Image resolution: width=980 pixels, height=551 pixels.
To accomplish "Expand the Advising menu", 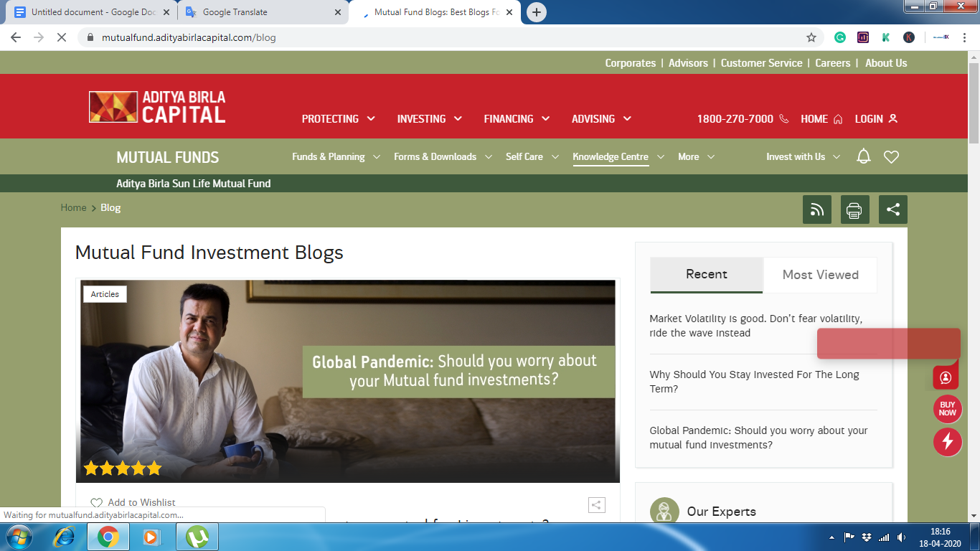I will pyautogui.click(x=601, y=119).
